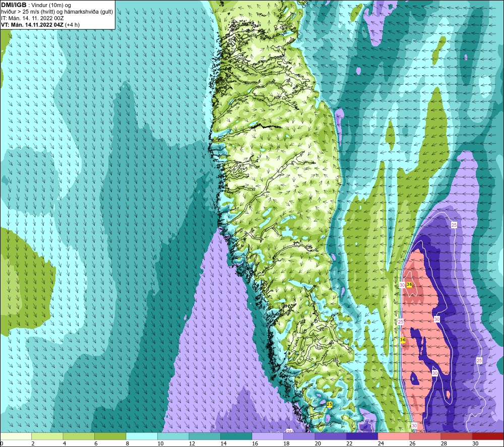Viewport: 504px width, 447px height.
Task: Click the colour scale tick value 20
Action: [318, 444]
